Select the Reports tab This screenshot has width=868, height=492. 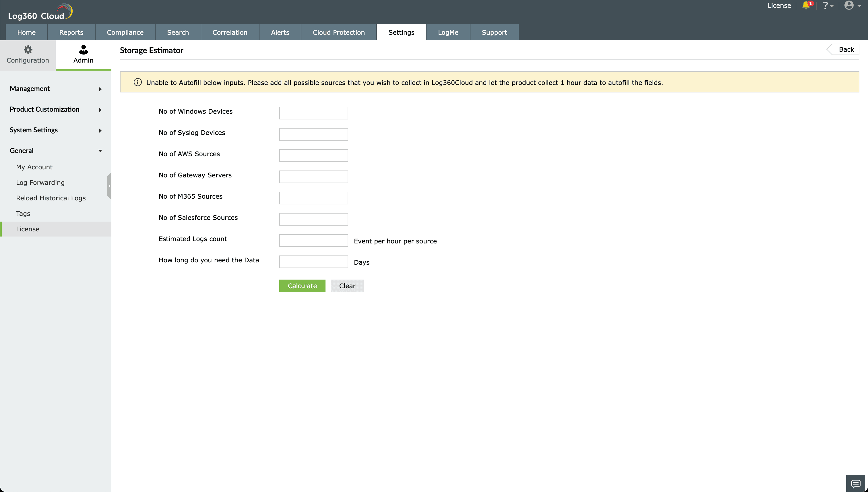coord(71,32)
